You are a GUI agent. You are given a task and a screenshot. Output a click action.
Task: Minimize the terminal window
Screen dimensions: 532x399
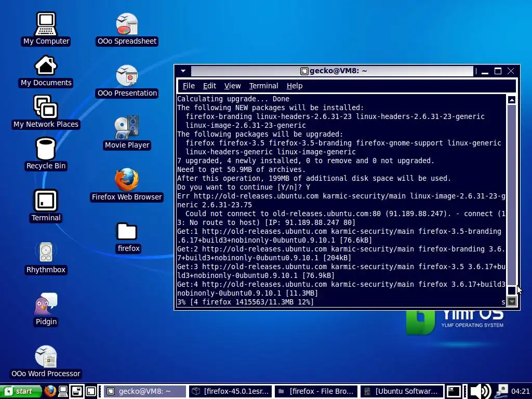(485, 71)
